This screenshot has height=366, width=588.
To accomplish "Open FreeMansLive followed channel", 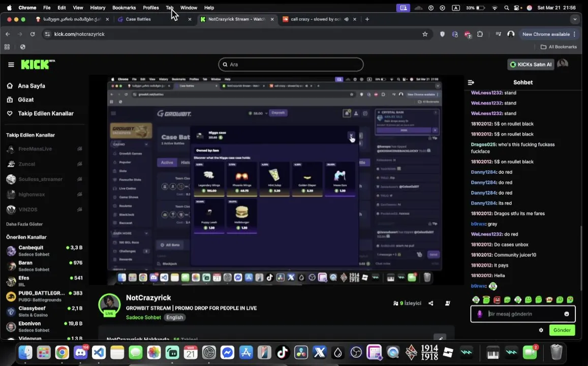I will tap(44, 149).
